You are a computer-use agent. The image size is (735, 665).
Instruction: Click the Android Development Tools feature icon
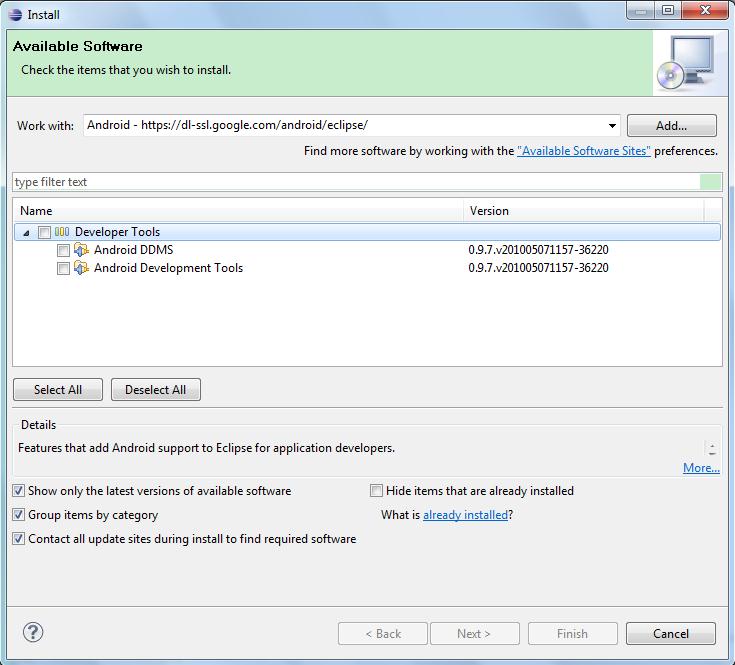[81, 268]
